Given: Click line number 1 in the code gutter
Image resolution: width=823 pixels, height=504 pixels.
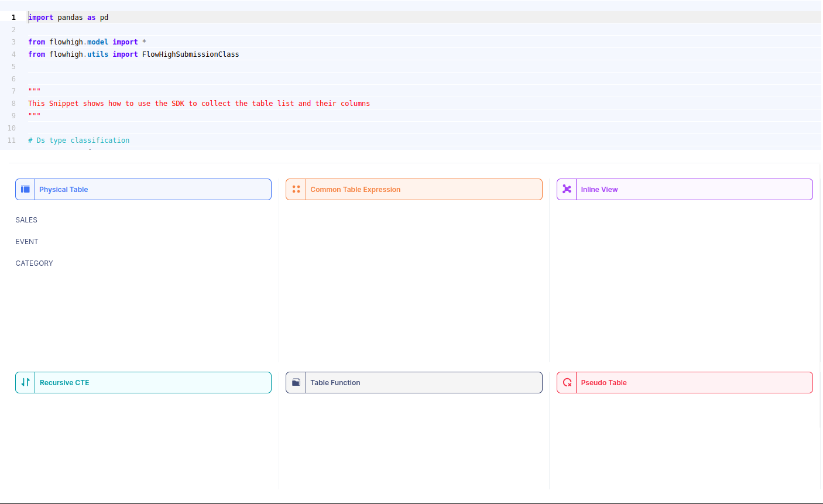Looking at the screenshot, I should click(x=13, y=18).
